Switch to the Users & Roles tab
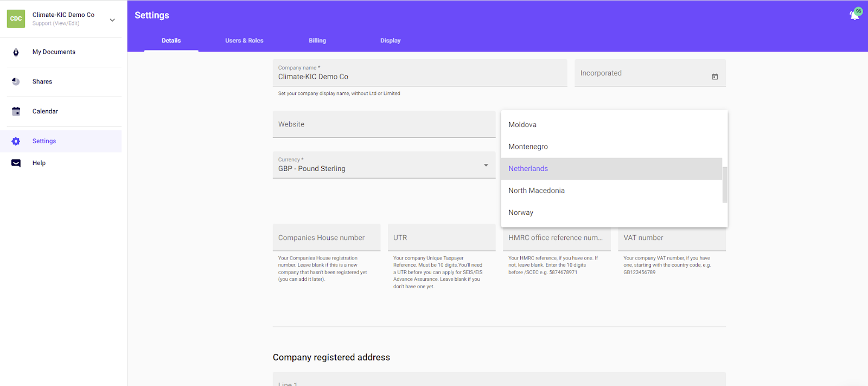This screenshot has height=386, width=868. (x=244, y=41)
